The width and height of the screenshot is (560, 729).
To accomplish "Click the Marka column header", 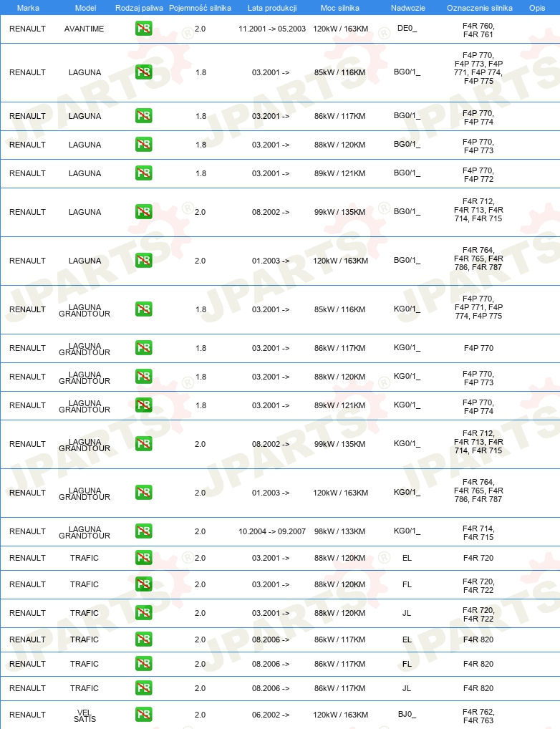I will pyautogui.click(x=28, y=8).
